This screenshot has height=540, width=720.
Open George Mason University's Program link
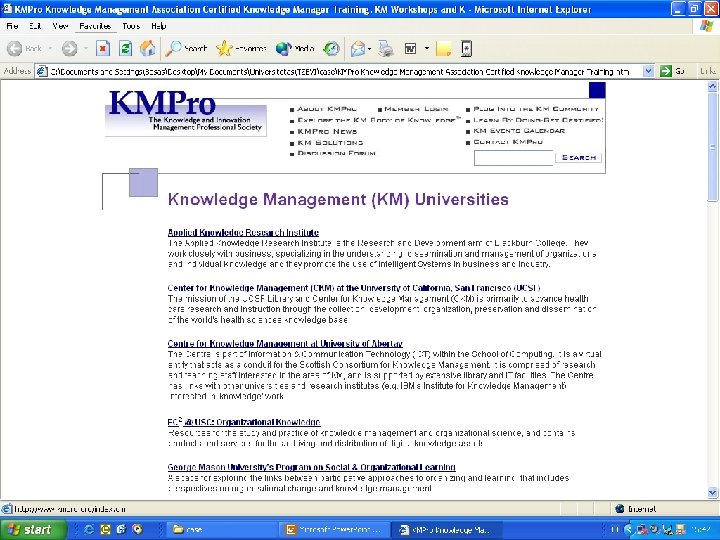[x=311, y=467]
